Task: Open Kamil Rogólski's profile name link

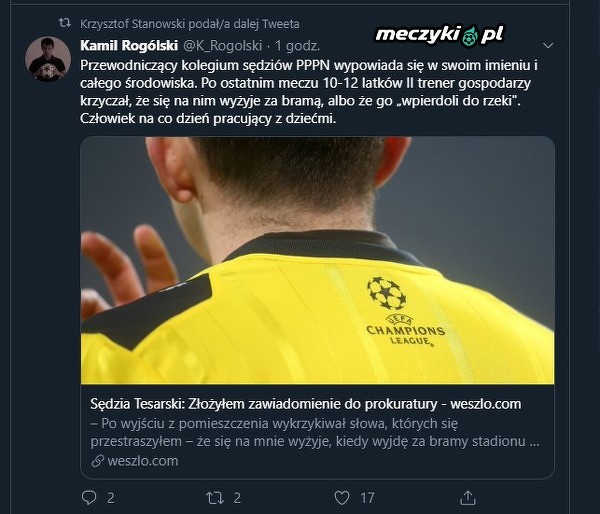Action: click(x=129, y=46)
